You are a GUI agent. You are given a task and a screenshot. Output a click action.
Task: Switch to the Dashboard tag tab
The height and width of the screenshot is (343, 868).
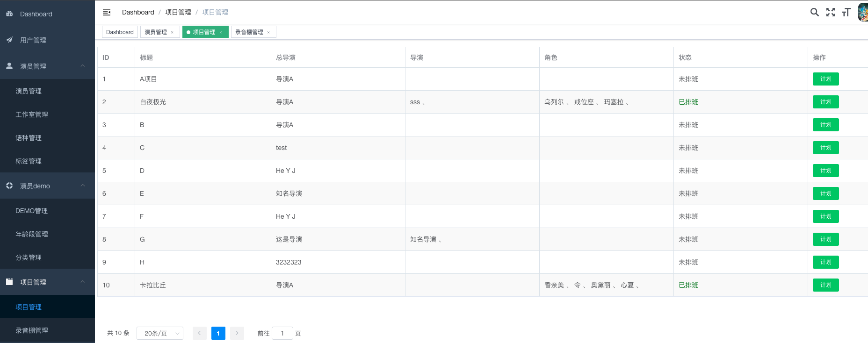[x=120, y=32]
